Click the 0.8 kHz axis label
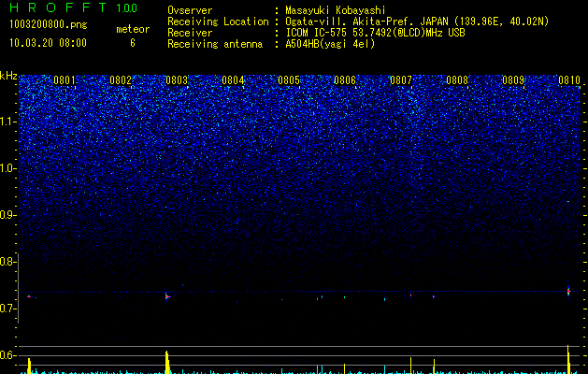 pos(7,262)
